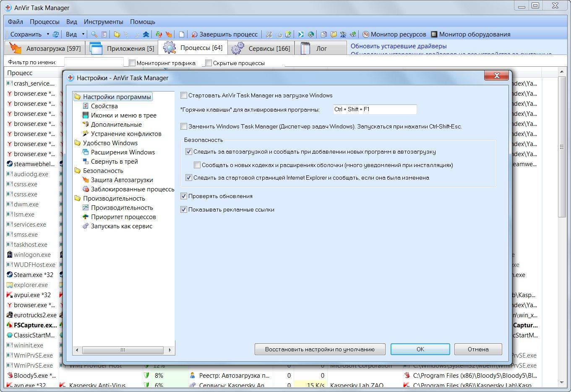Uncheck Проверять обновления checkbox
Viewport: 571px width, 392px height.
click(x=184, y=196)
